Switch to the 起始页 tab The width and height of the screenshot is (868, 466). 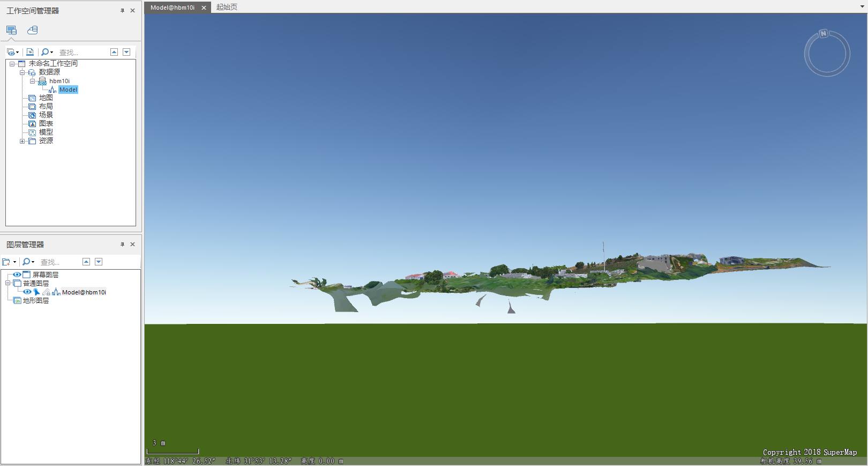[x=227, y=7]
